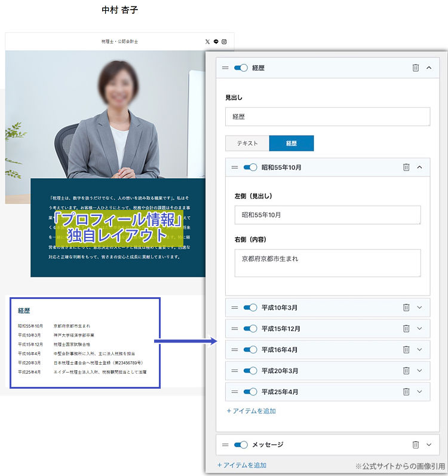Collapse the 昭和55年10月 item chevron

[x=419, y=167]
